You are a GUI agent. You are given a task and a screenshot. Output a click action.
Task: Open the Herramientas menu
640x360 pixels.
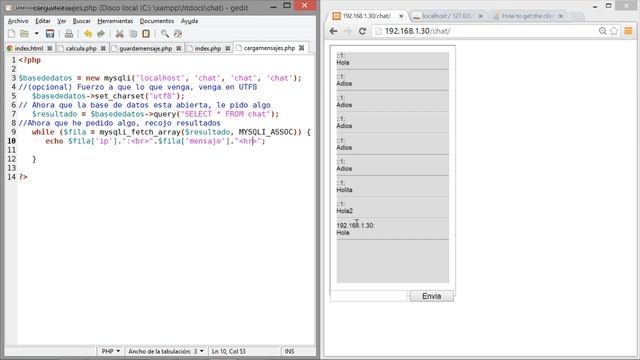pos(115,21)
